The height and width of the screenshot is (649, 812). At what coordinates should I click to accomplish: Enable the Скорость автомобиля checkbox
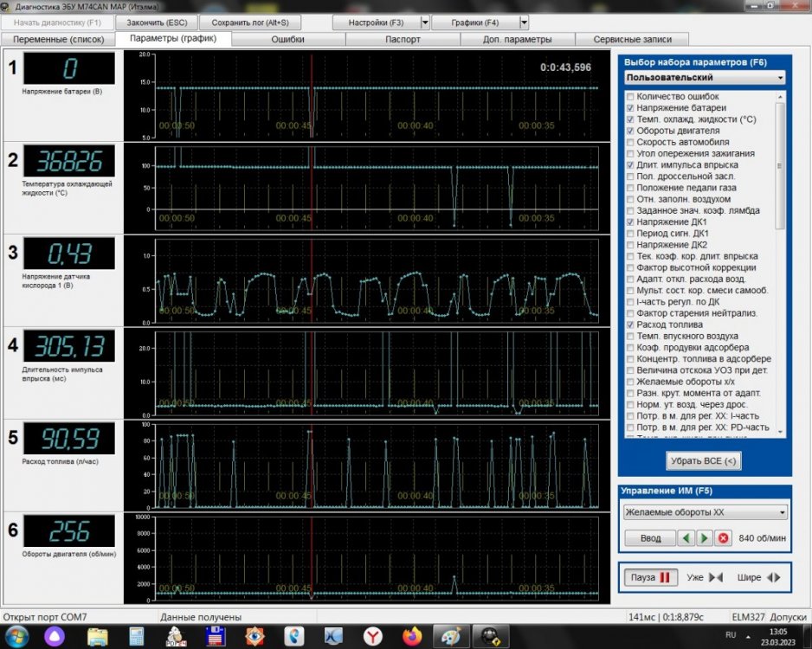click(630, 142)
